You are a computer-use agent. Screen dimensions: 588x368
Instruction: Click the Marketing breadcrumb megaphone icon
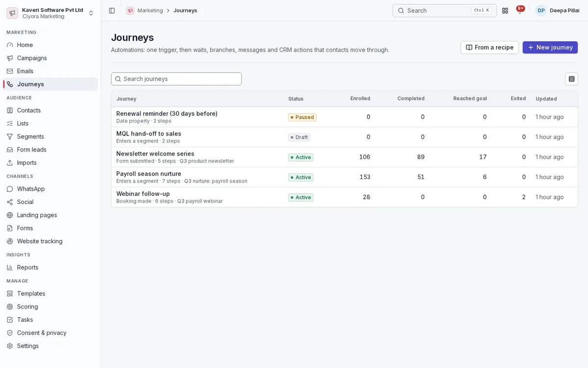[130, 10]
